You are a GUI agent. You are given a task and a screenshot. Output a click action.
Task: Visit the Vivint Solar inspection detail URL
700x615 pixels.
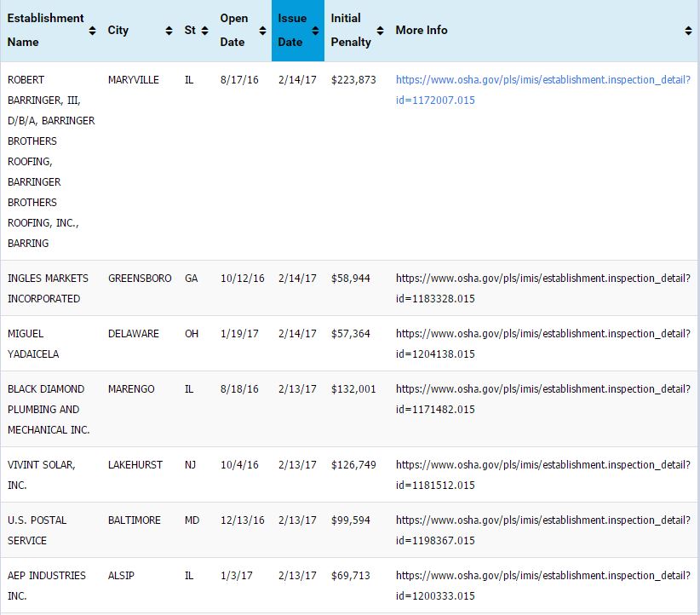pos(542,474)
